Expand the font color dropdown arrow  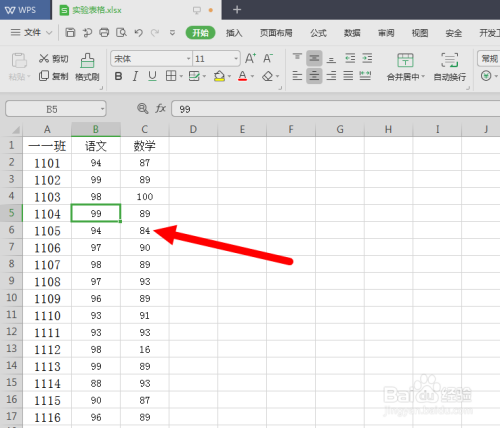[252, 76]
